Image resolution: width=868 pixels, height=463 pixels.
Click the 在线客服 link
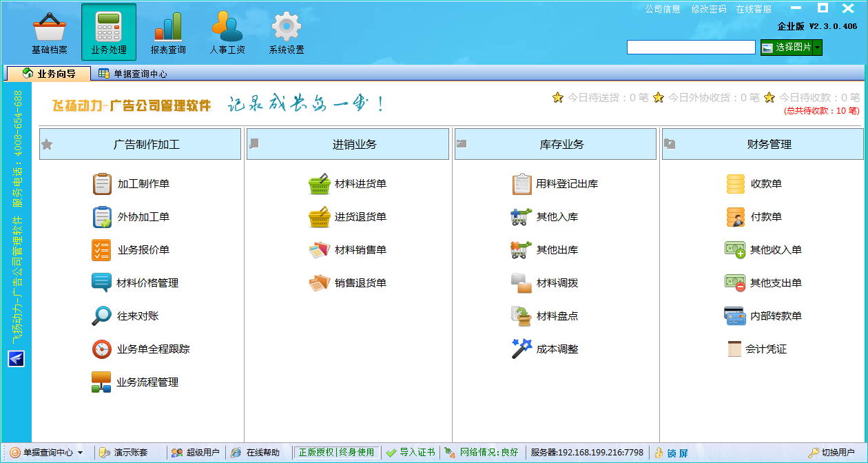pyautogui.click(x=754, y=9)
